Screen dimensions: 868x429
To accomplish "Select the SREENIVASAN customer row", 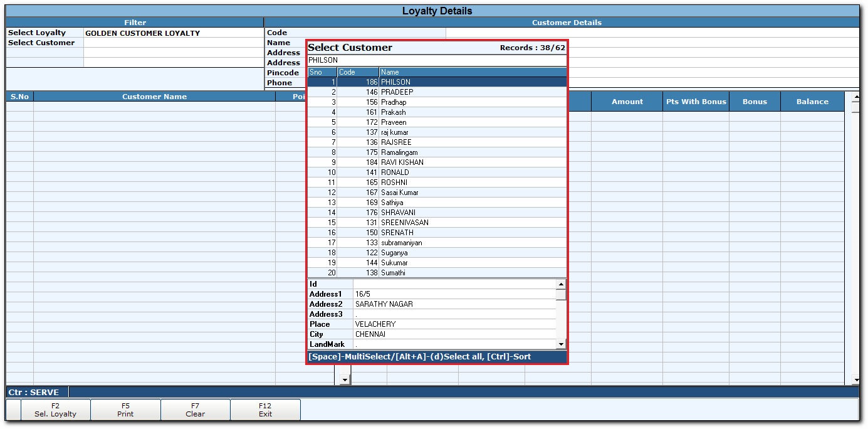I will 437,223.
